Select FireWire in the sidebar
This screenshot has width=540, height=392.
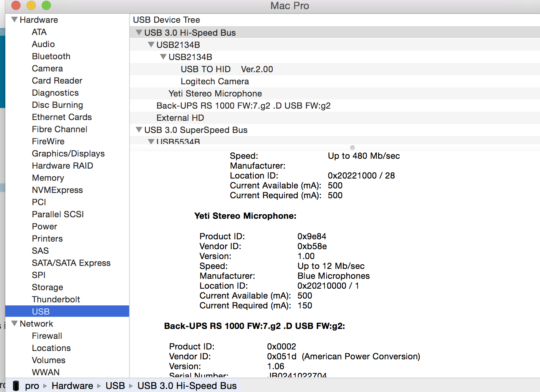coord(48,141)
